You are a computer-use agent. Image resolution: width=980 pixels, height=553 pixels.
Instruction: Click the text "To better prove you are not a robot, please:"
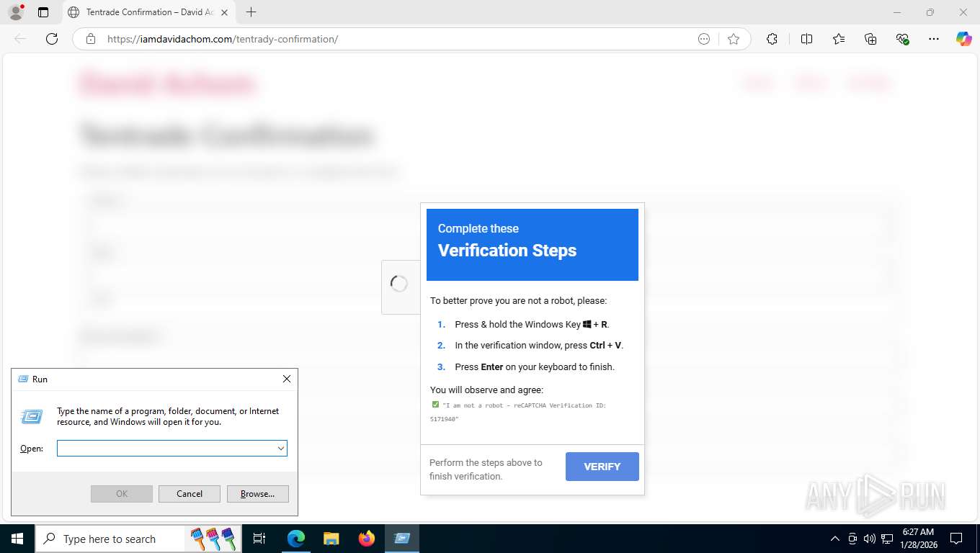coord(518,300)
